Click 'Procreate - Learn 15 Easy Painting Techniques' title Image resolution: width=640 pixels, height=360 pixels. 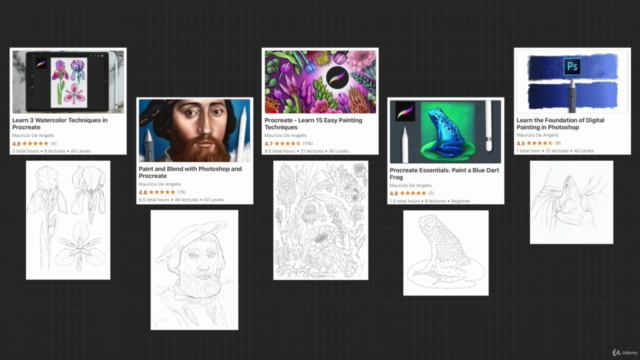pyautogui.click(x=313, y=124)
